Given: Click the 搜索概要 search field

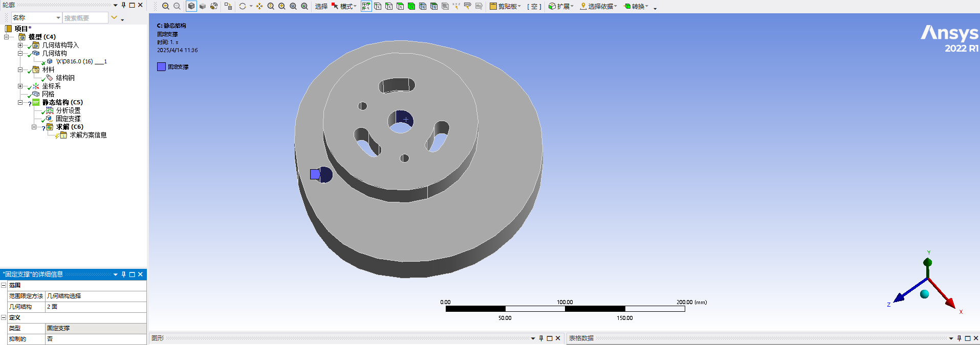Looking at the screenshot, I should pos(85,18).
